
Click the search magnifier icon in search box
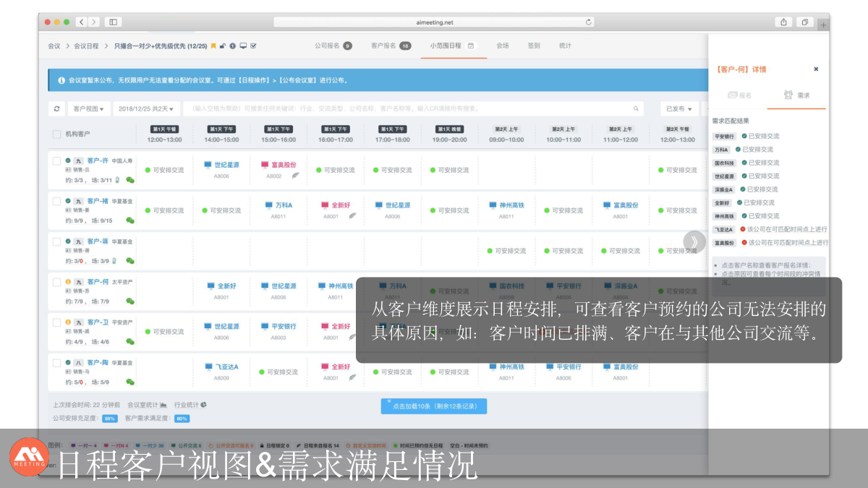[637, 109]
